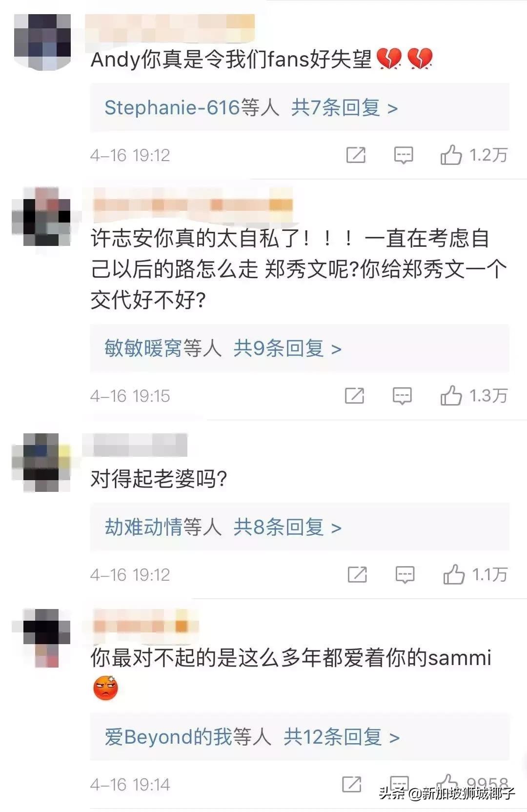The image size is (527, 812).
Task: Share the sammi comment
Action: 352,784
